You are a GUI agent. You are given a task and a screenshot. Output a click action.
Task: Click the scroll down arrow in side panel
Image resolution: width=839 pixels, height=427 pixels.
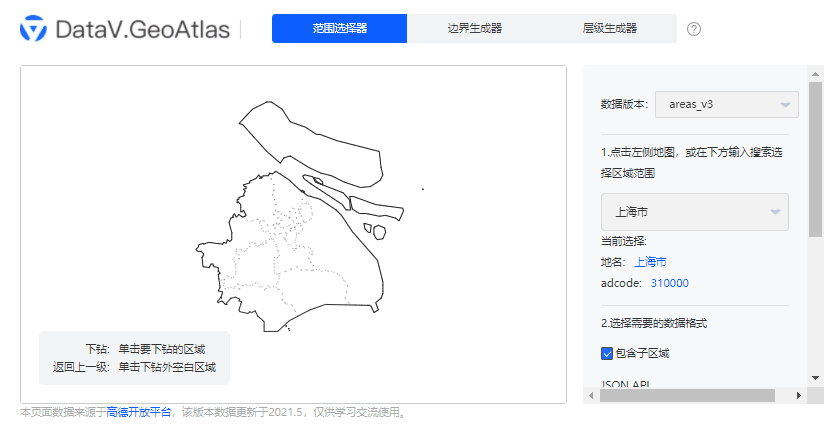(815, 378)
